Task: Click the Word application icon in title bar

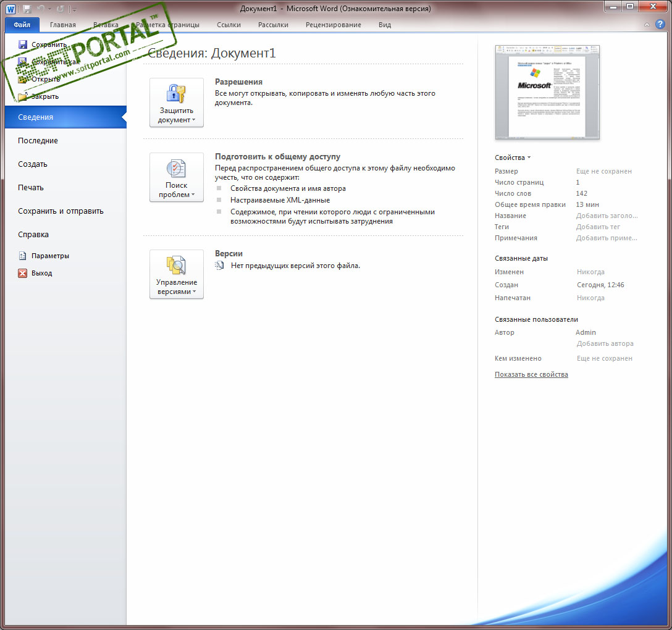Action: [x=10, y=9]
